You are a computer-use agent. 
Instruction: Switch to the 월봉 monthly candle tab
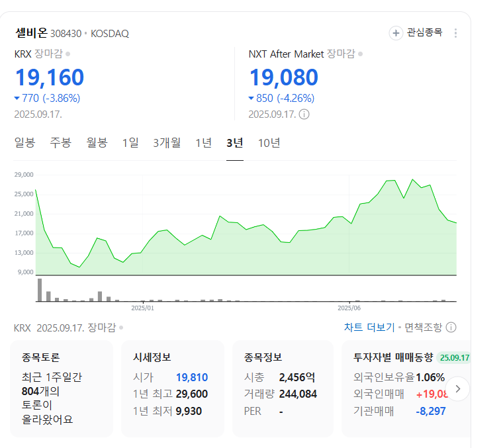[97, 143]
